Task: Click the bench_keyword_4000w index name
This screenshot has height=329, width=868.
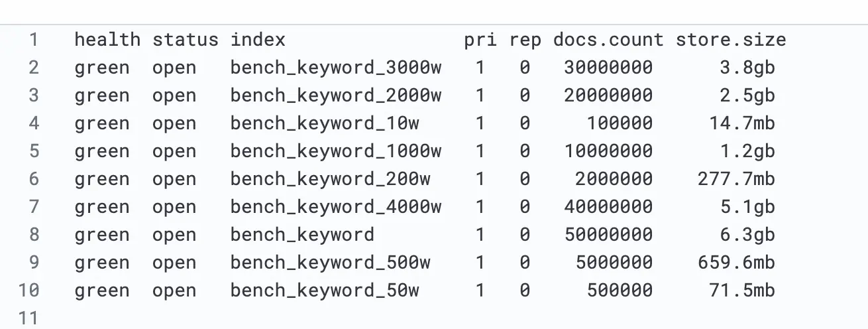Action: (x=335, y=207)
